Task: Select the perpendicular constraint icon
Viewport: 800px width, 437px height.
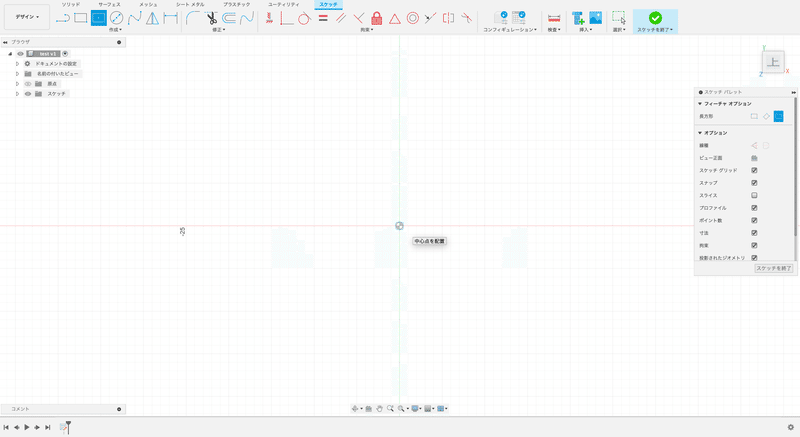Action: point(359,18)
